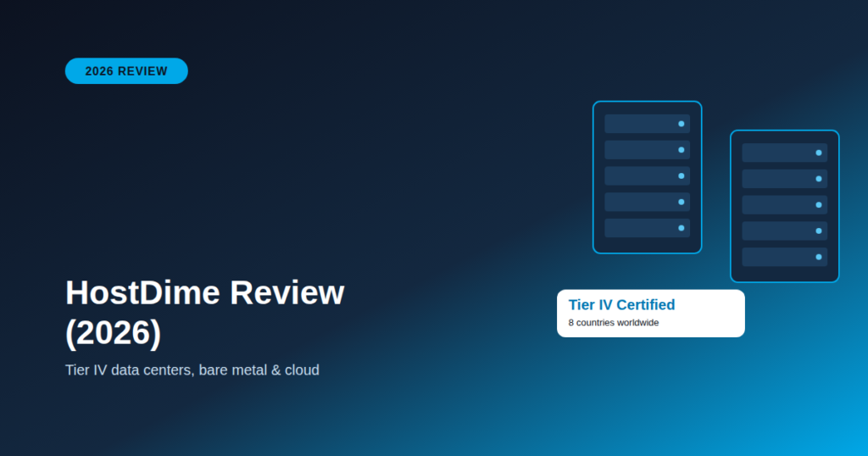Select top server slot in right rack

[784, 153]
